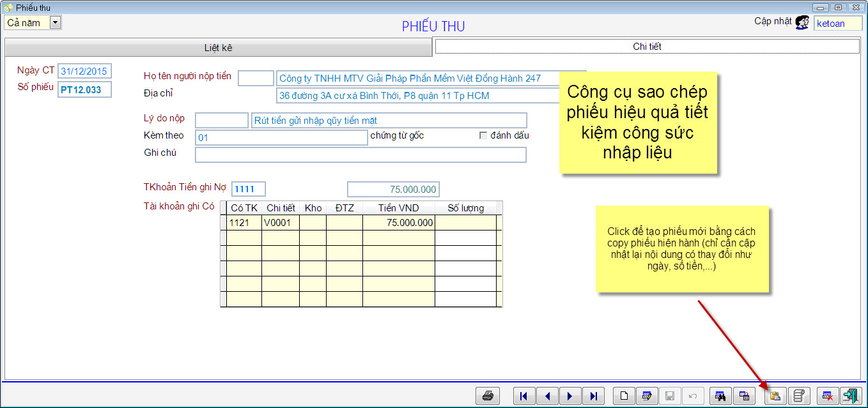Click the copy current receipt icon

(775, 396)
